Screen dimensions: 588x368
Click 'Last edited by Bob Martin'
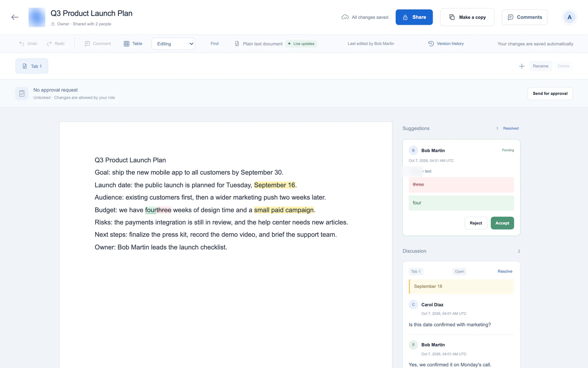371,44
